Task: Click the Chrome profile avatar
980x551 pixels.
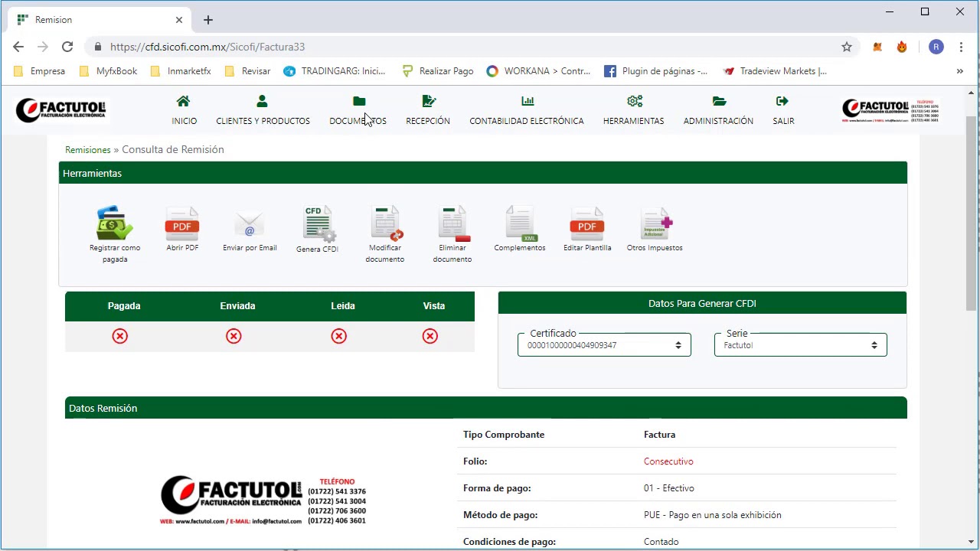Action: [936, 47]
